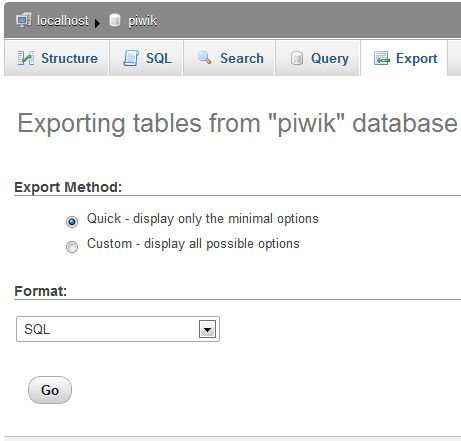Open the piwik database breadcrumb link
461x441 pixels.
tap(142, 21)
